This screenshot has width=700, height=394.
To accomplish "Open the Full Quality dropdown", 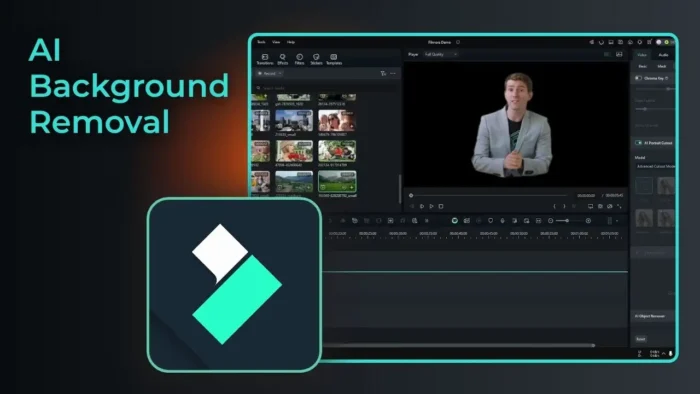I will coord(440,54).
